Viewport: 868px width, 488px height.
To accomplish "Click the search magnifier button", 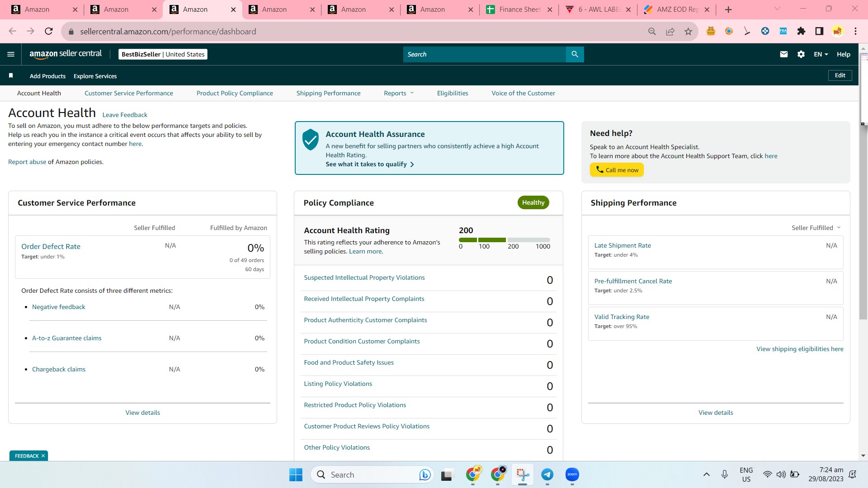I will 575,54.
